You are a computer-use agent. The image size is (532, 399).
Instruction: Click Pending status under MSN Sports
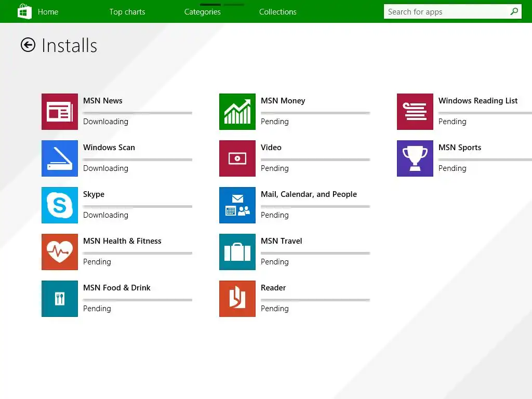[453, 169]
